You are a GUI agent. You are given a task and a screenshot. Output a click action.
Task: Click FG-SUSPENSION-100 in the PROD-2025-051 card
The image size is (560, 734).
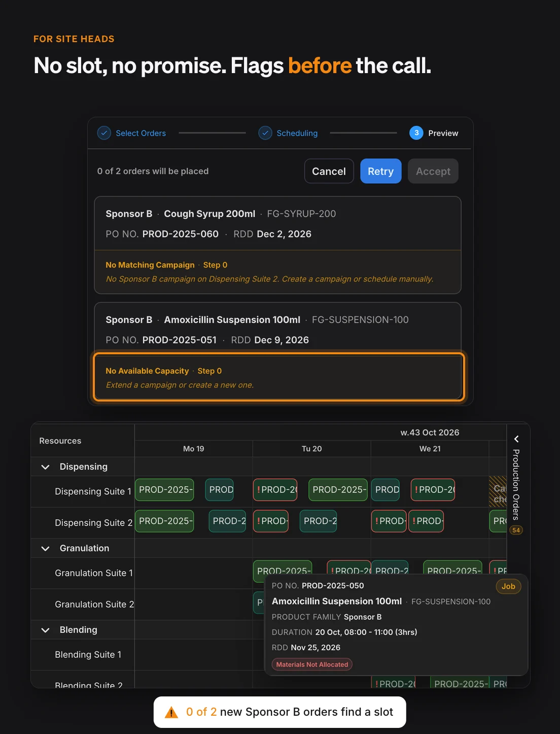coord(360,320)
